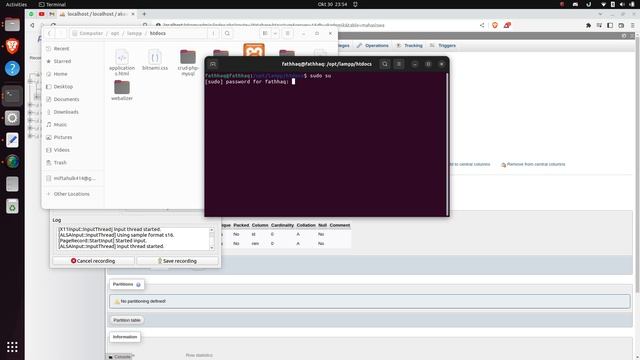Click the 'lampp' path segment in Files

coord(134,33)
